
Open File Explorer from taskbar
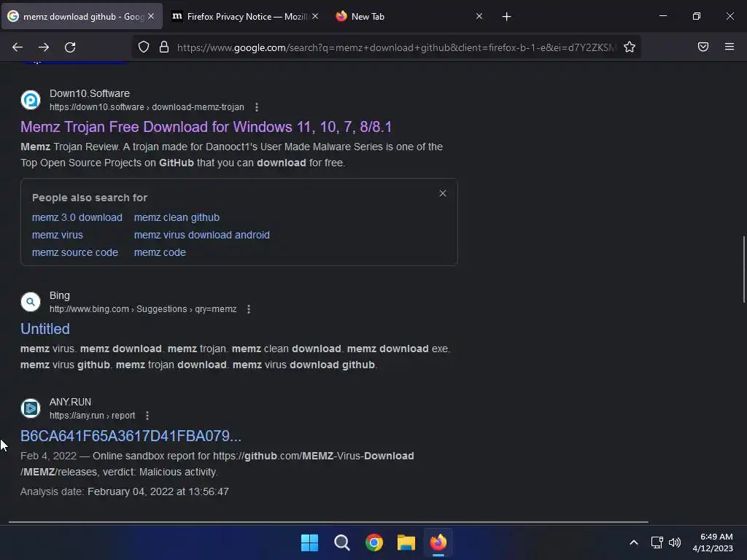[406, 542]
